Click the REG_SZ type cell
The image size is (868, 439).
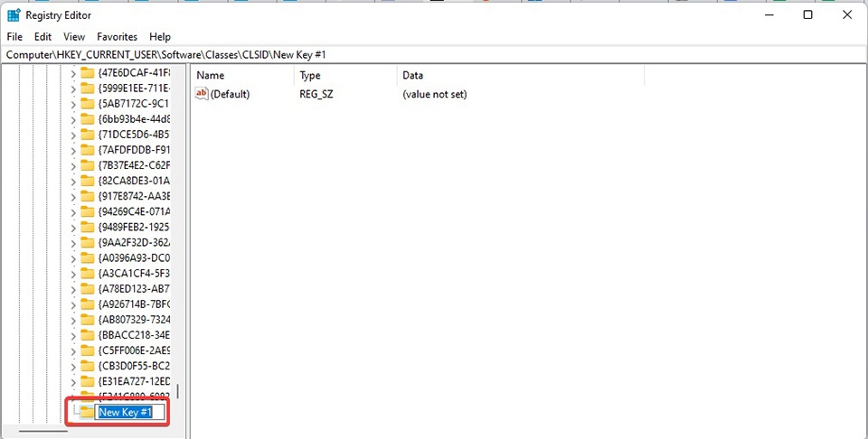[x=316, y=95]
